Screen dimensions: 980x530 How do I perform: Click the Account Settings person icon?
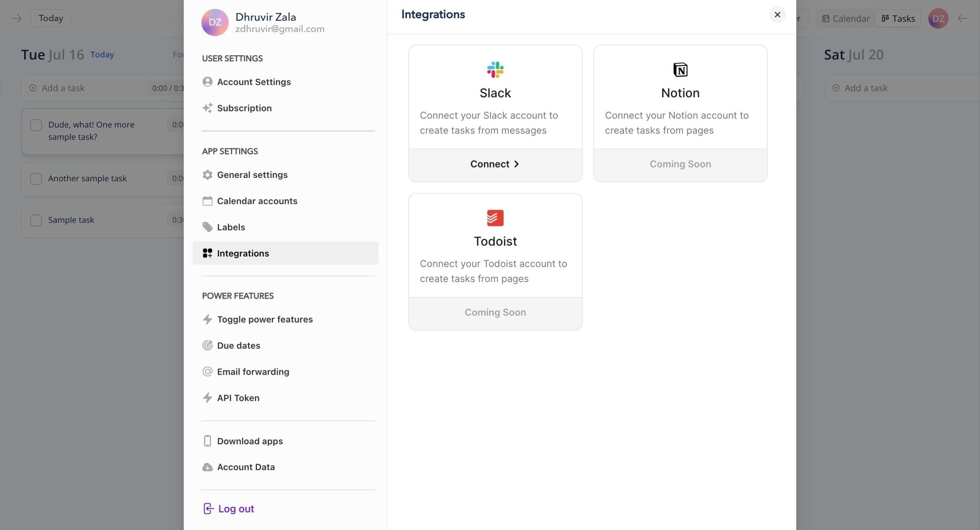(x=207, y=82)
